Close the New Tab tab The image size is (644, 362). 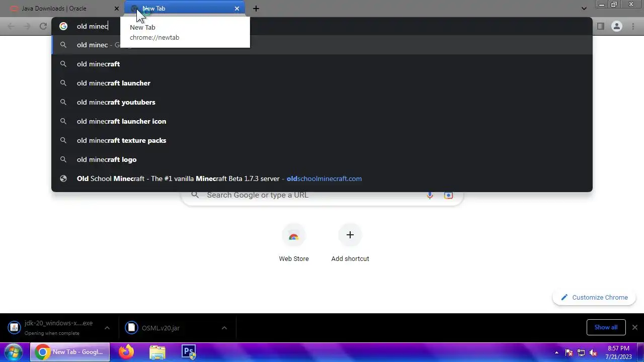(237, 9)
